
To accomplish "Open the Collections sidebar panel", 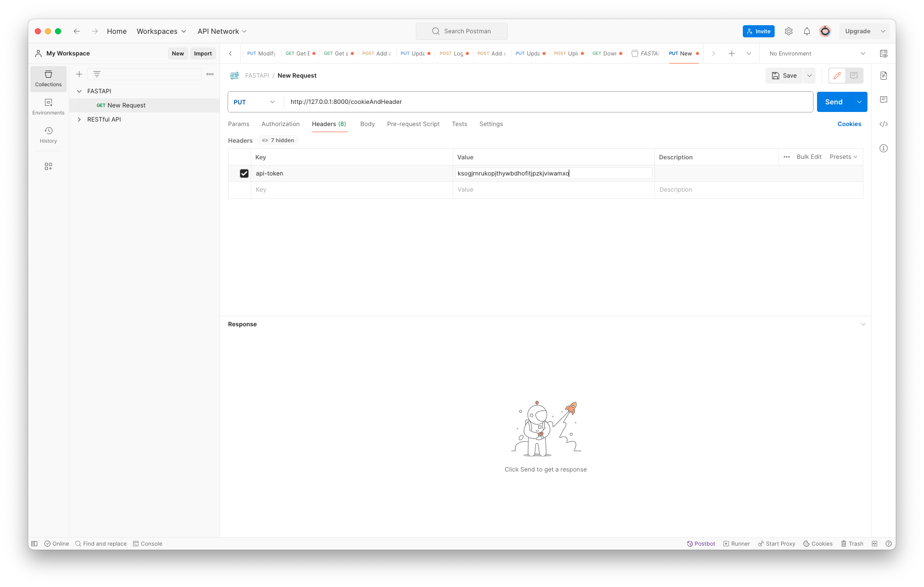I will (x=48, y=79).
